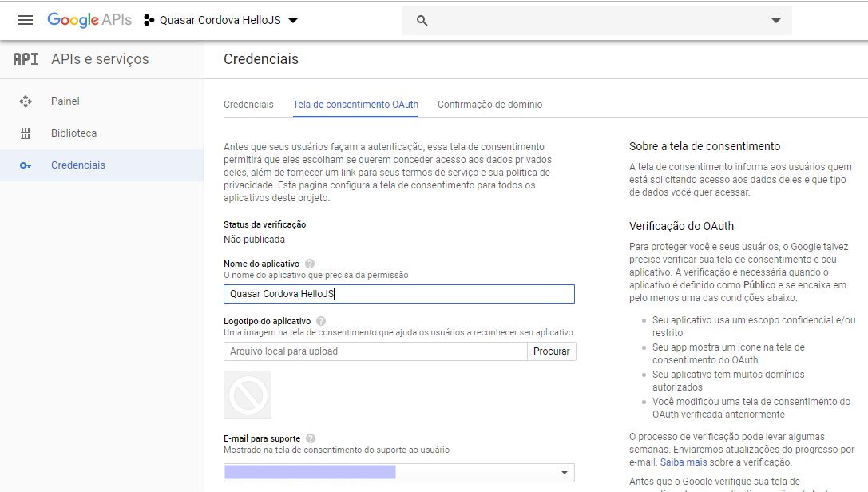
Task: Click the Arquivo local para upload field
Action: pos(375,351)
